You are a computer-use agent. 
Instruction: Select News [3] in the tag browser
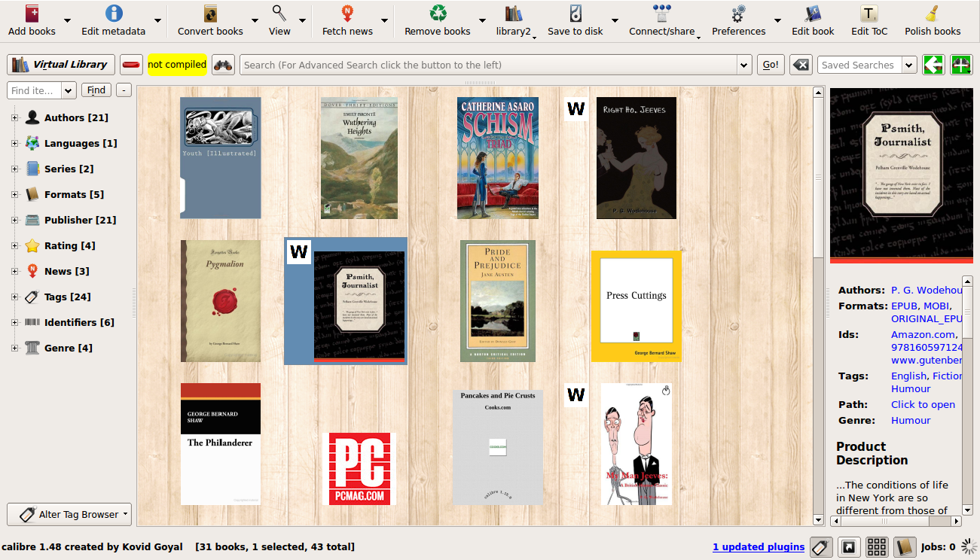(x=66, y=271)
